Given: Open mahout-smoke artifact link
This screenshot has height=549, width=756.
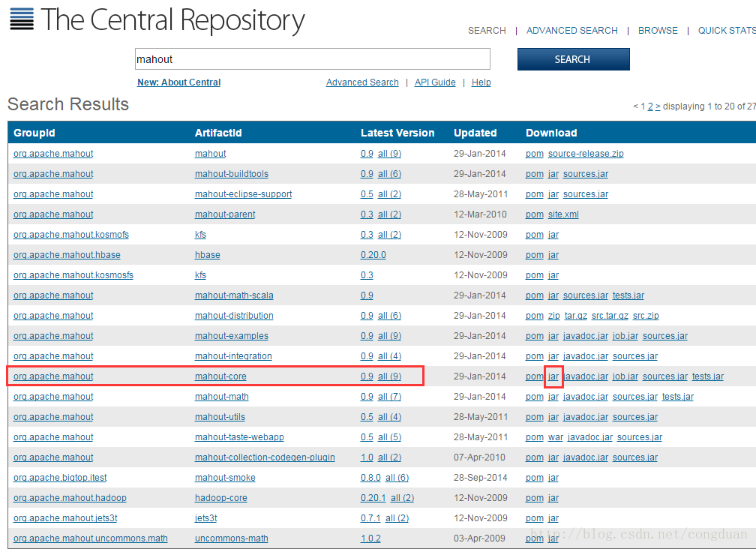Looking at the screenshot, I should [x=225, y=478].
